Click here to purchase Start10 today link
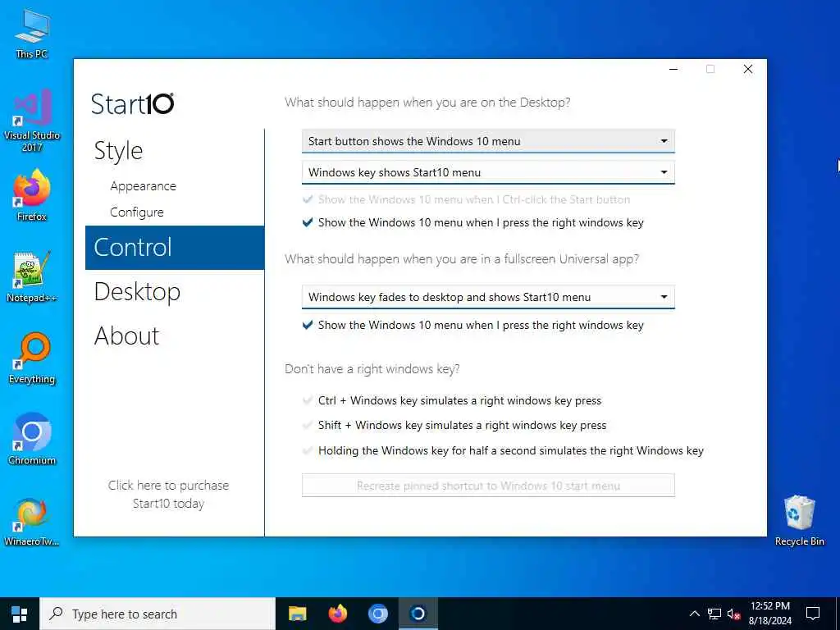 (x=168, y=495)
